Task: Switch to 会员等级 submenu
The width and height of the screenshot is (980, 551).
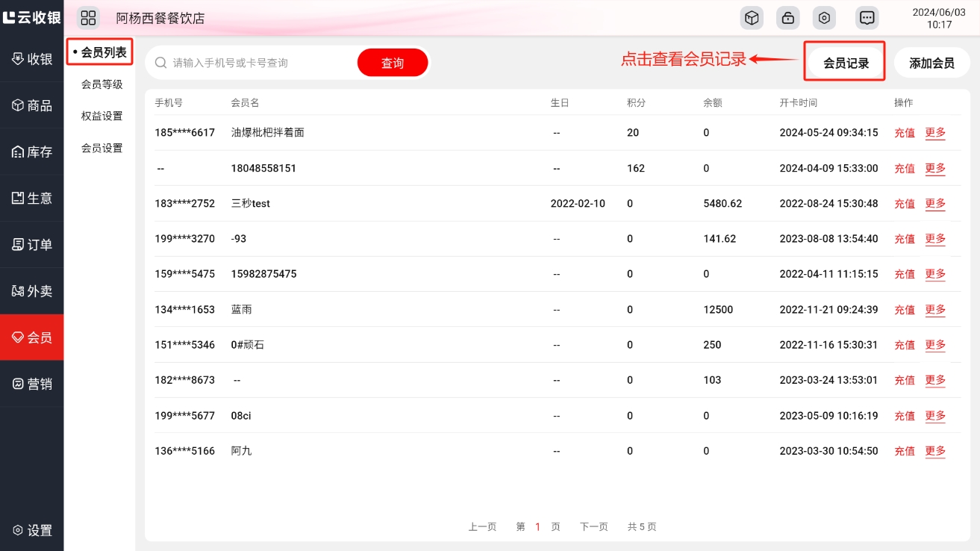Action: (x=102, y=84)
